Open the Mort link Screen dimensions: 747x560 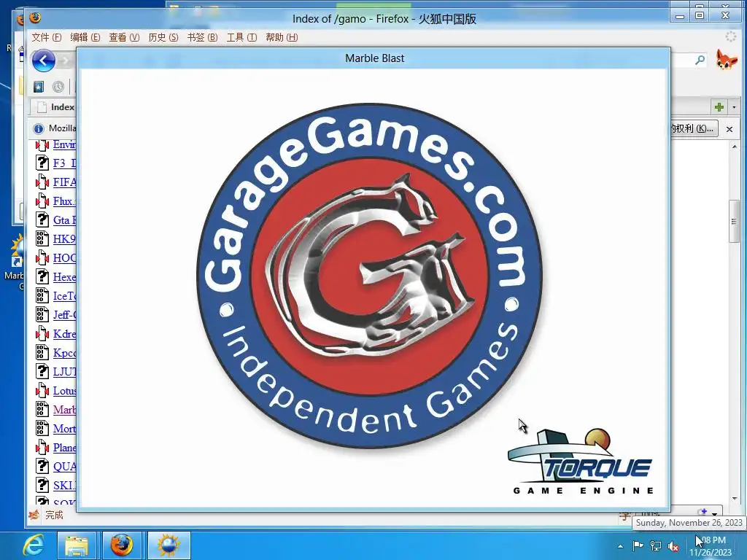tap(64, 429)
